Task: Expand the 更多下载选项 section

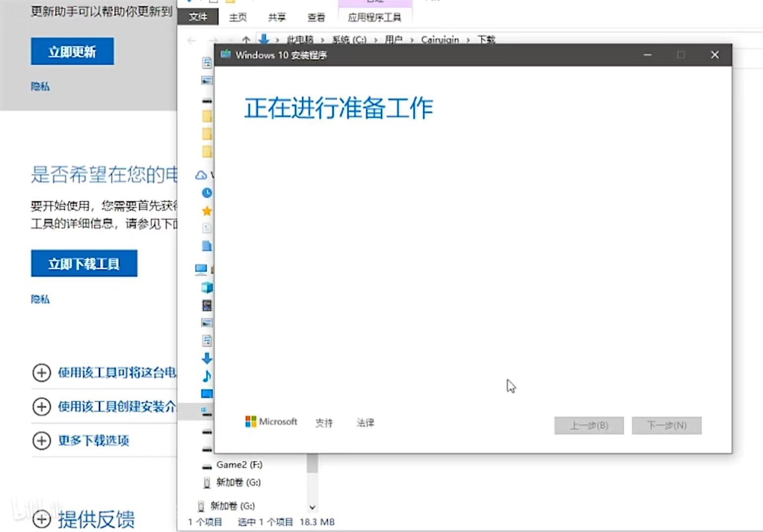Action: click(81, 440)
